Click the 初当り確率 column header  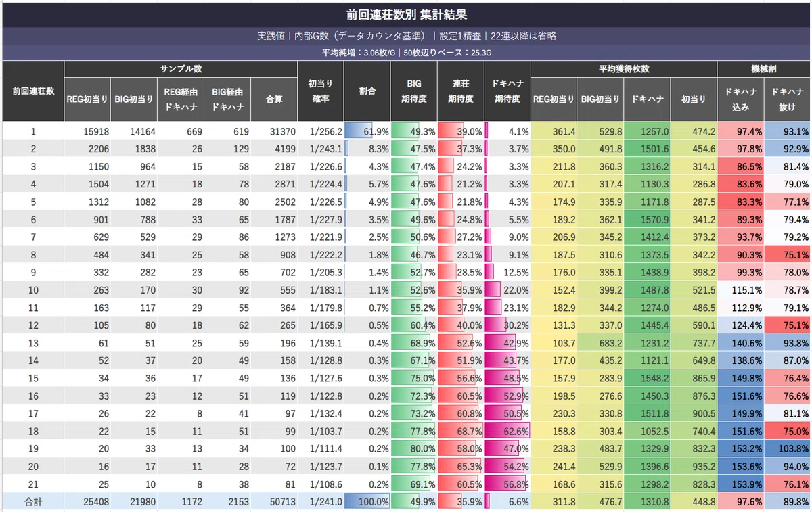point(321,91)
